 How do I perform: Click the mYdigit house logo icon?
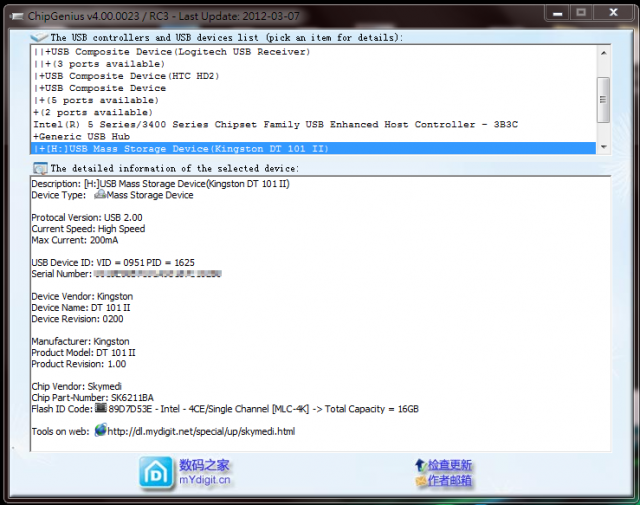(x=156, y=473)
